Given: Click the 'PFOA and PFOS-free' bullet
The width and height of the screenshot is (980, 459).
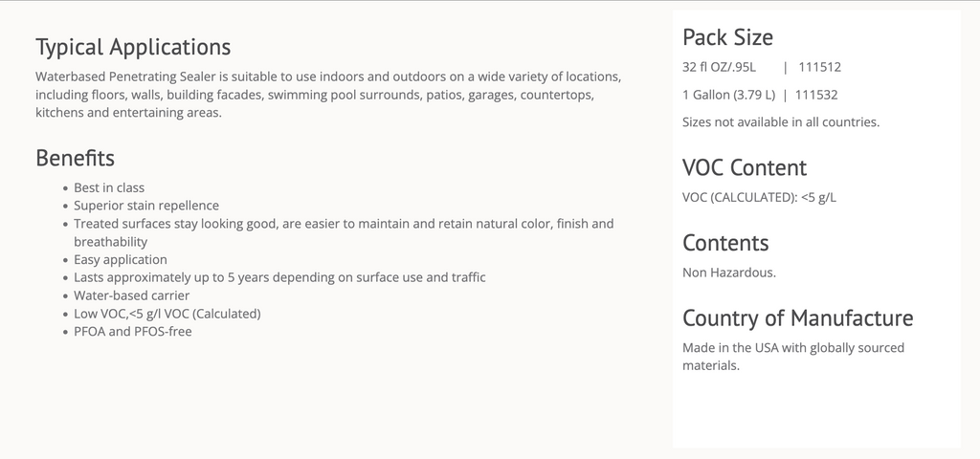Looking at the screenshot, I should pos(132,332).
